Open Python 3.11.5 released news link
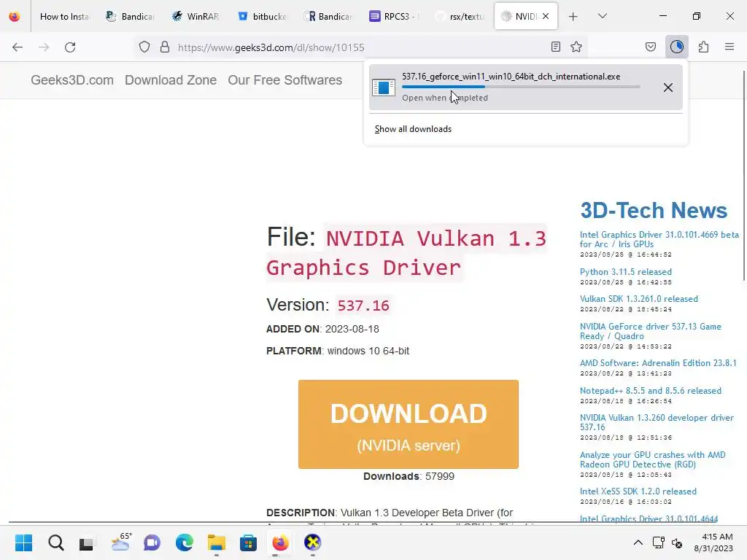 click(625, 271)
